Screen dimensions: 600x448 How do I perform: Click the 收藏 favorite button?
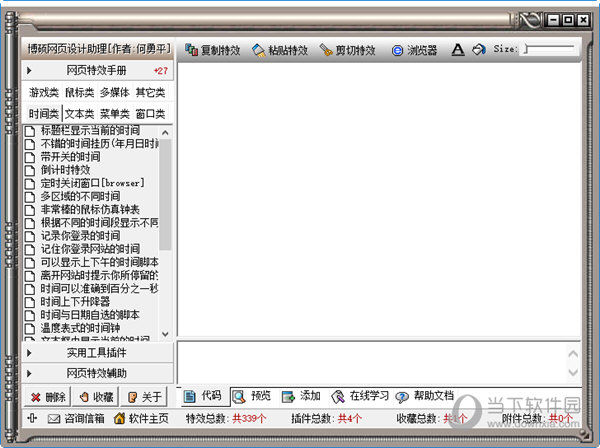(96, 396)
